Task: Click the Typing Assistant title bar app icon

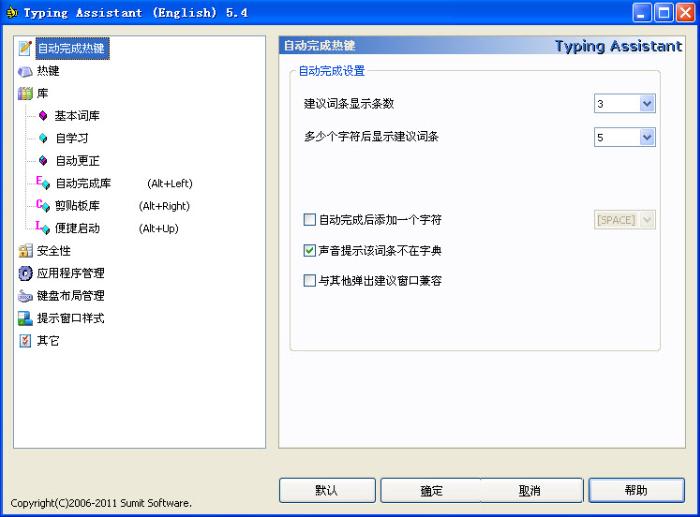Action: pos(12,13)
